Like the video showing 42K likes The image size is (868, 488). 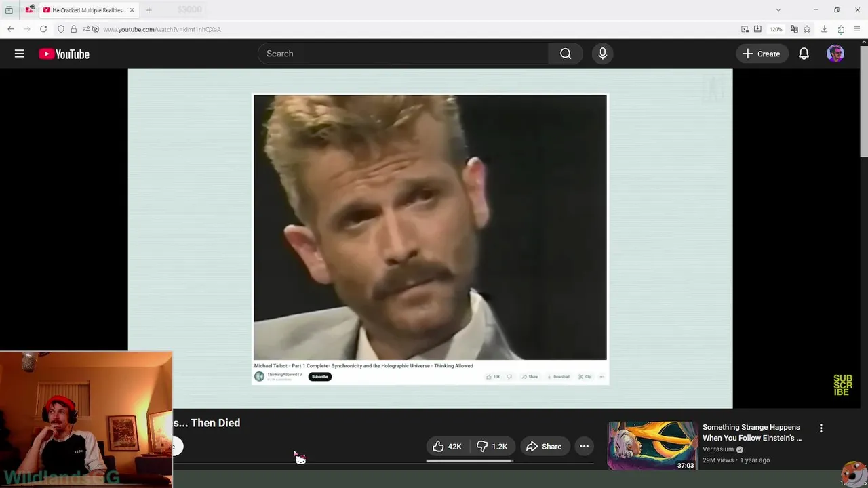coord(446,446)
